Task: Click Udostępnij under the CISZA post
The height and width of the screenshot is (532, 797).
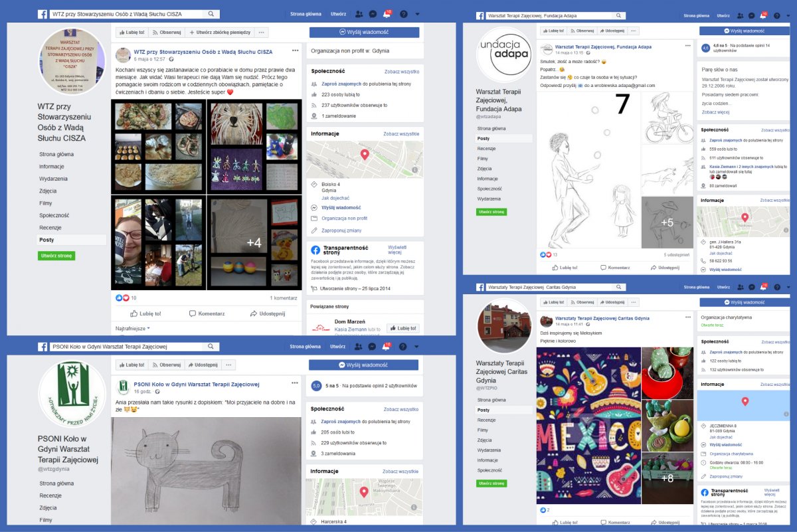Action: tap(267, 313)
